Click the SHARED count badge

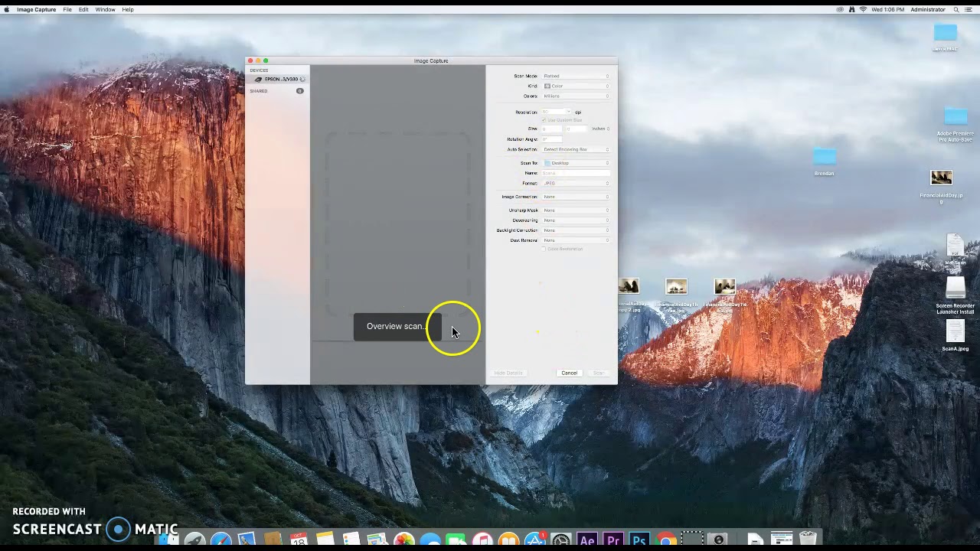click(300, 91)
